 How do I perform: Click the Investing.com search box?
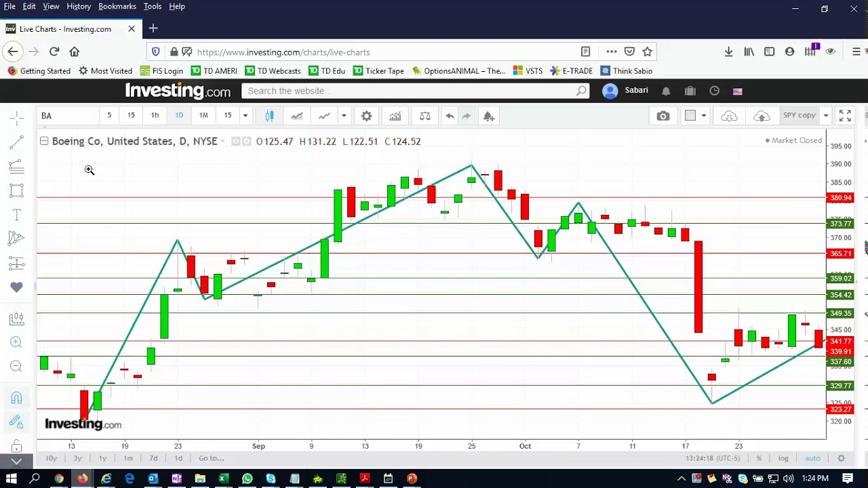(416, 91)
